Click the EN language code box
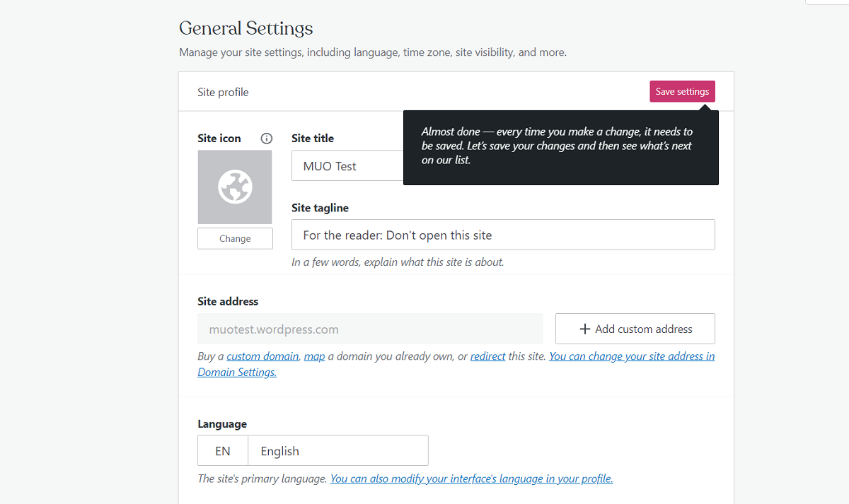The width and height of the screenshot is (849, 504). 222,450
